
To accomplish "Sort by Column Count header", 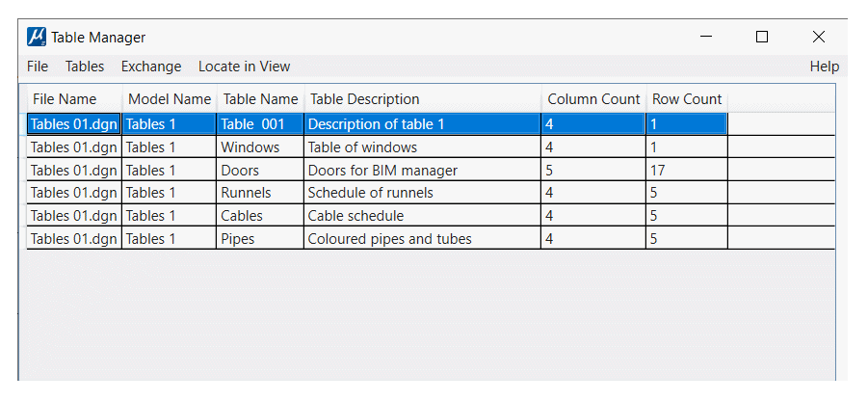I will coord(594,99).
